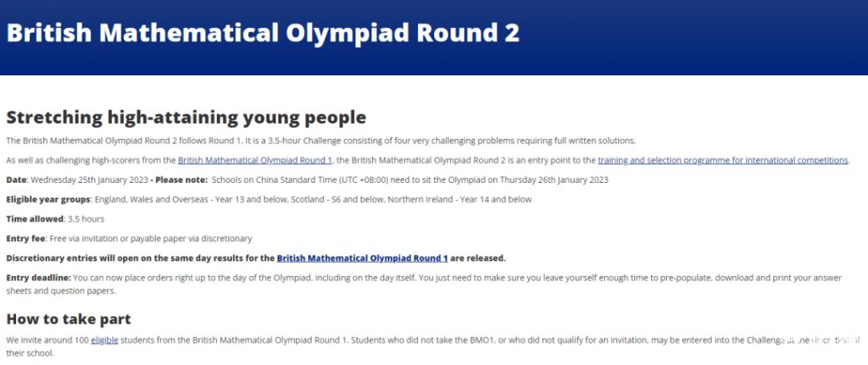Follow the bold British Mathematical Olympiad Round 1 link
868x365 pixels.
362,258
